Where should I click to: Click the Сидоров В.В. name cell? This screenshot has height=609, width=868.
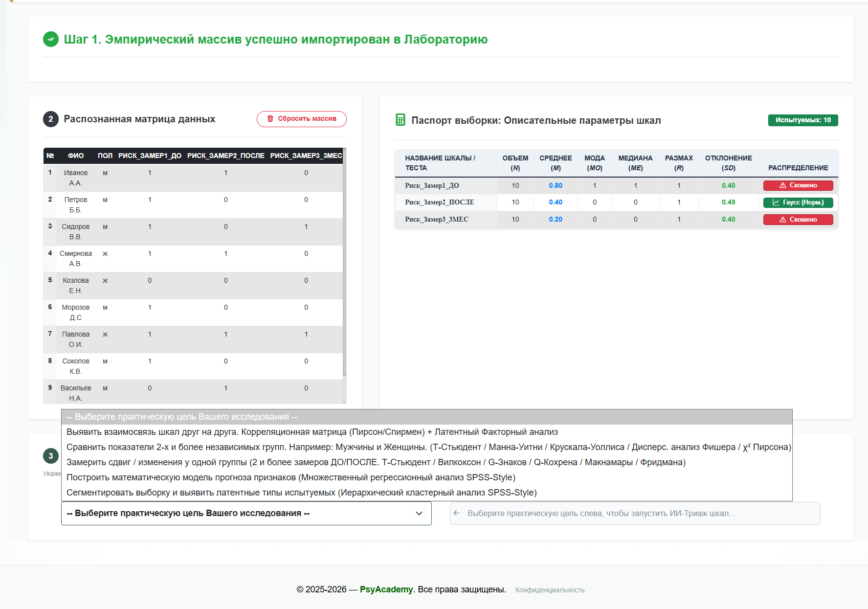pos(76,232)
